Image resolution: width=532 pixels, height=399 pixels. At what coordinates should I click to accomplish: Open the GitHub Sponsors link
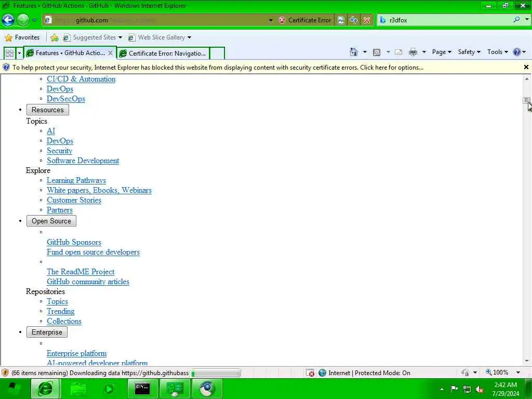point(74,242)
